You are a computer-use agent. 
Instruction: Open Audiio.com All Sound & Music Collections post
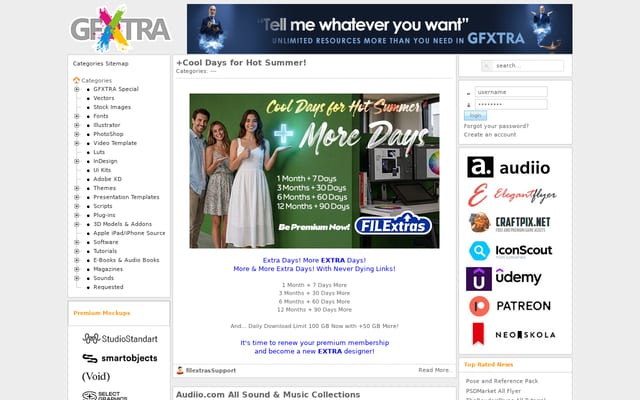point(268,394)
